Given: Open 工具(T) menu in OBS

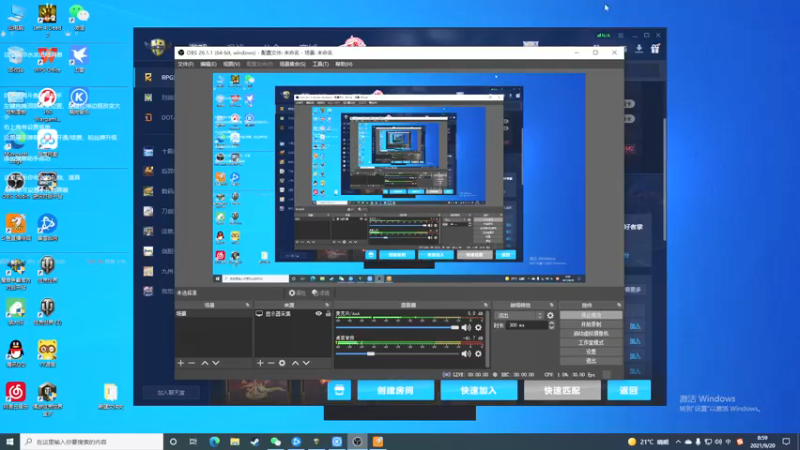Looking at the screenshot, I should pyautogui.click(x=320, y=64).
